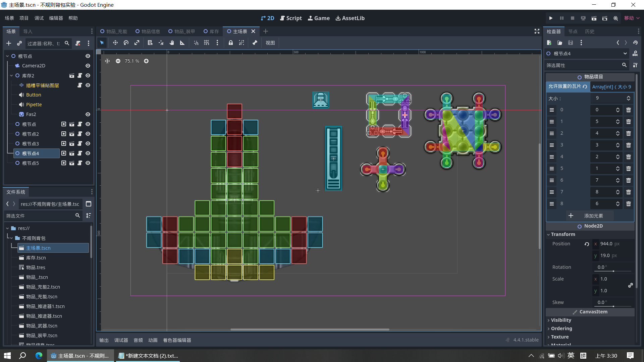644x362 pixels.
Task: Switch to the Script workspace
Action: pos(291,18)
